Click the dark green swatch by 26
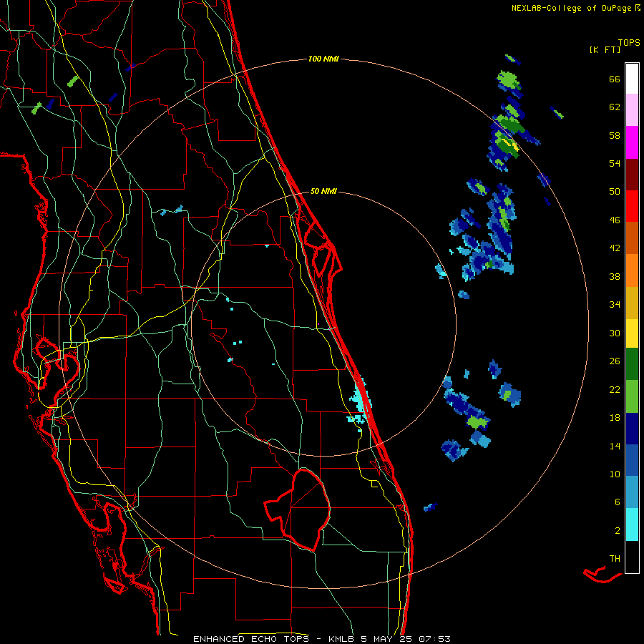644x644 pixels. pos(632,364)
